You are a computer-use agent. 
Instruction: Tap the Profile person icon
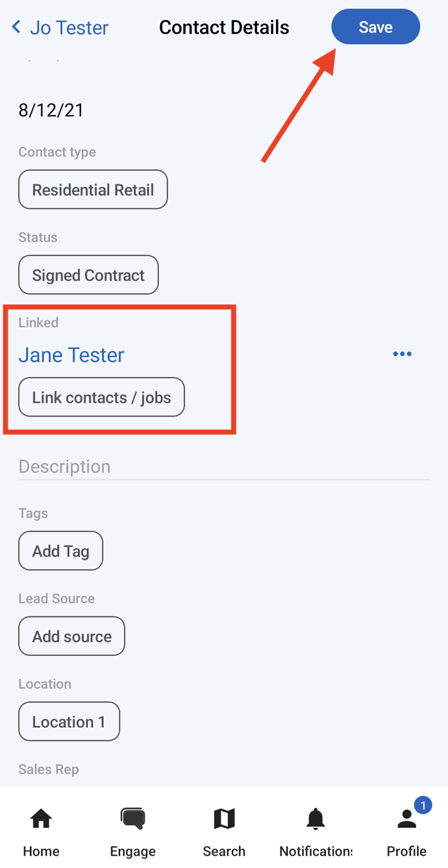click(x=406, y=819)
